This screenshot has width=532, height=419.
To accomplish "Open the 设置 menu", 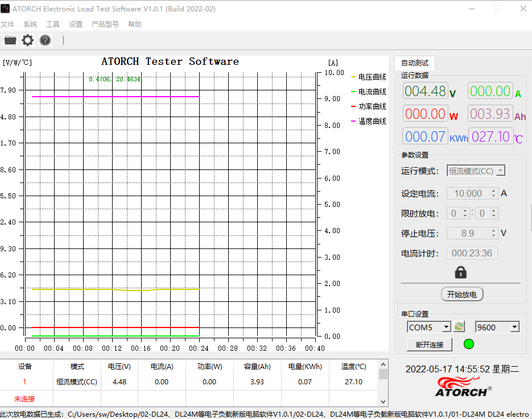I will coord(76,24).
